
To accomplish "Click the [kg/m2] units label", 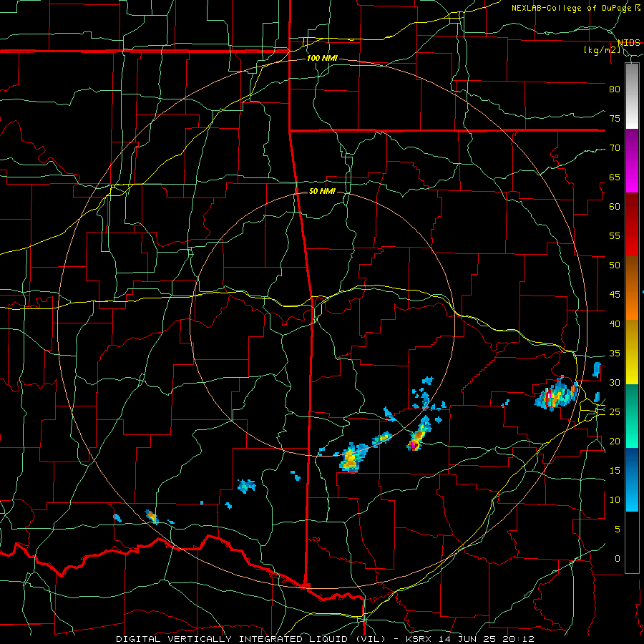I will [602, 50].
